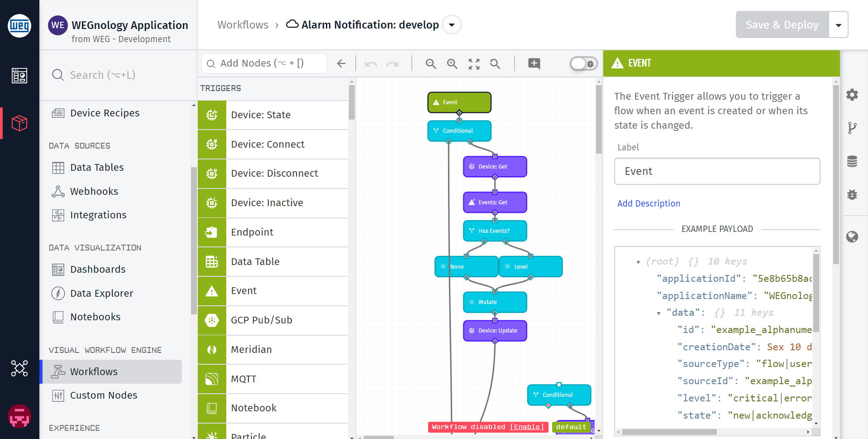Click the Add Nodes search field
Image resolution: width=868 pixels, height=439 pixels.
(x=264, y=63)
